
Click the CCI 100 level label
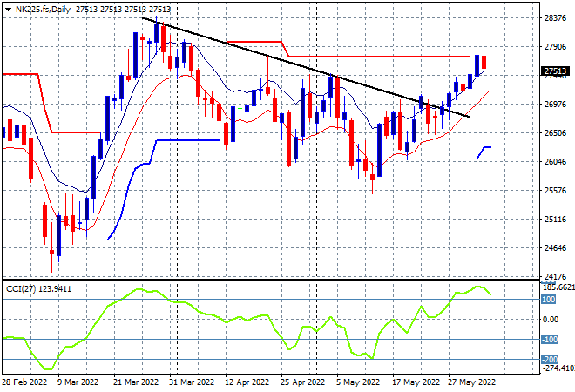549,300
